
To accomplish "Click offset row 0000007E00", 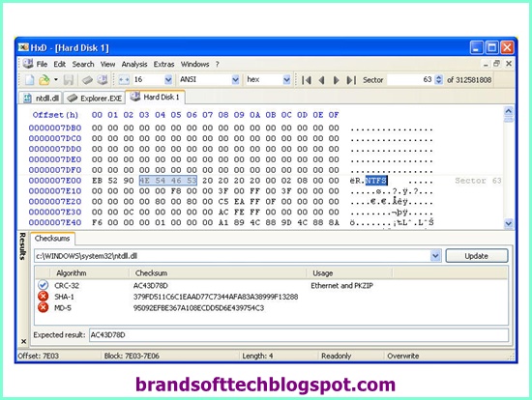I will pos(55,181).
